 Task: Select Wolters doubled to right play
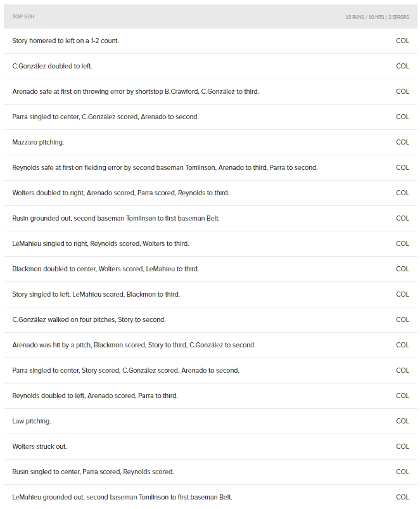(120, 193)
